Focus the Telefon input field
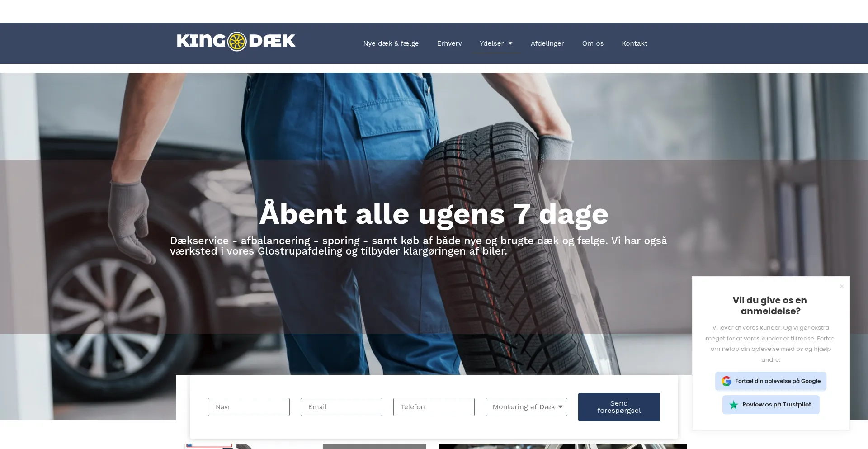Viewport: 868px width, 449px height. (x=434, y=407)
